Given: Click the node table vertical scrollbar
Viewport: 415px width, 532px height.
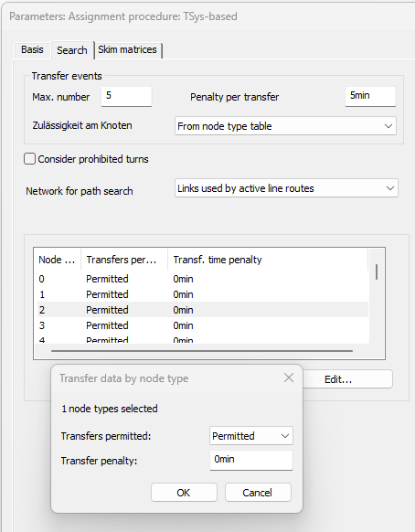Looking at the screenshot, I should (377, 272).
